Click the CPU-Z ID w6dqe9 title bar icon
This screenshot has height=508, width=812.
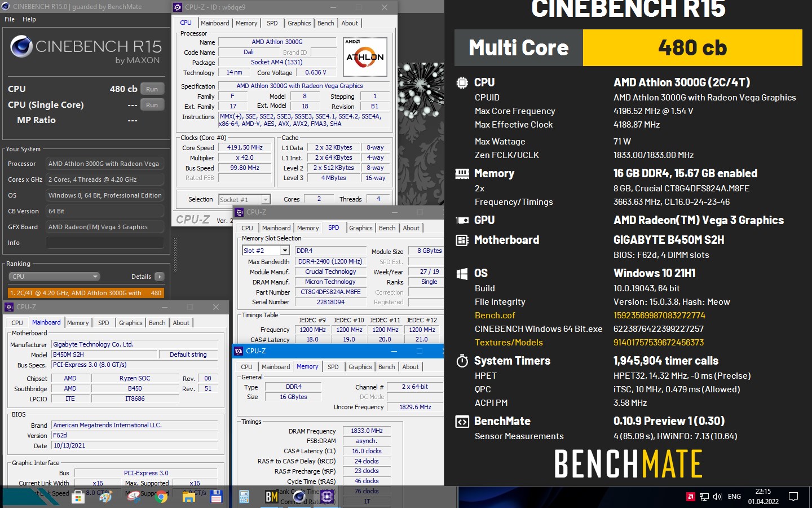(178, 7)
